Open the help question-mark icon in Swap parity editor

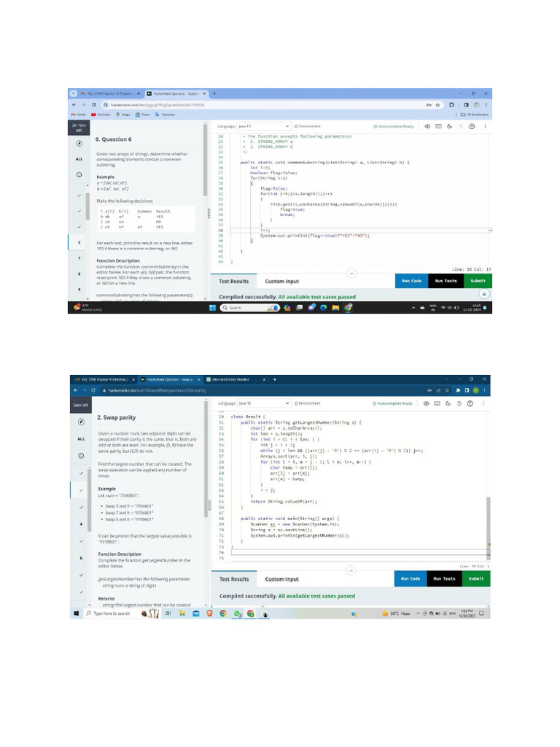coord(470,403)
